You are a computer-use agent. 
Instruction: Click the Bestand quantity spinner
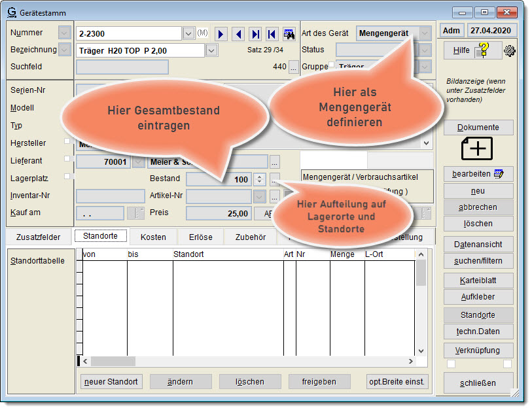(x=259, y=179)
